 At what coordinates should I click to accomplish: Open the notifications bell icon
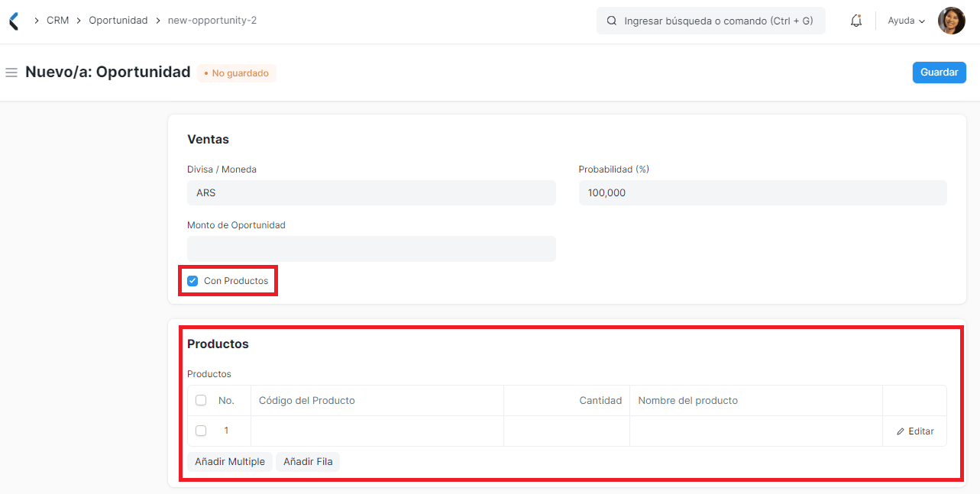click(856, 21)
